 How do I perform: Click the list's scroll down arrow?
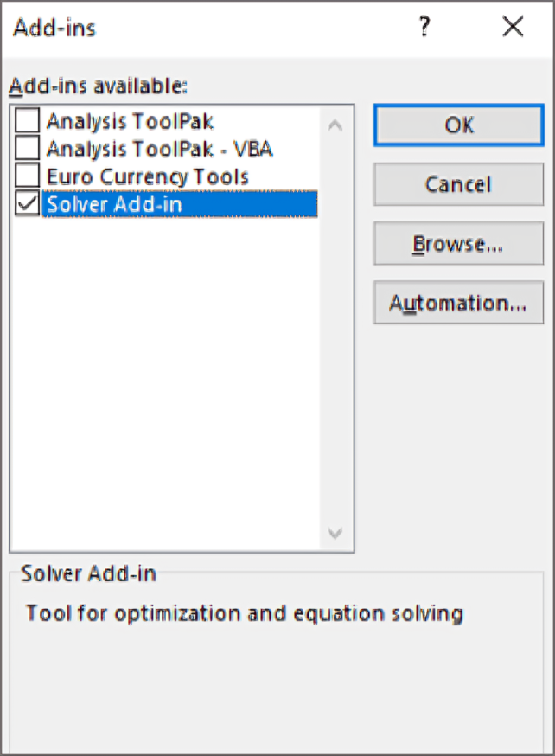(335, 533)
